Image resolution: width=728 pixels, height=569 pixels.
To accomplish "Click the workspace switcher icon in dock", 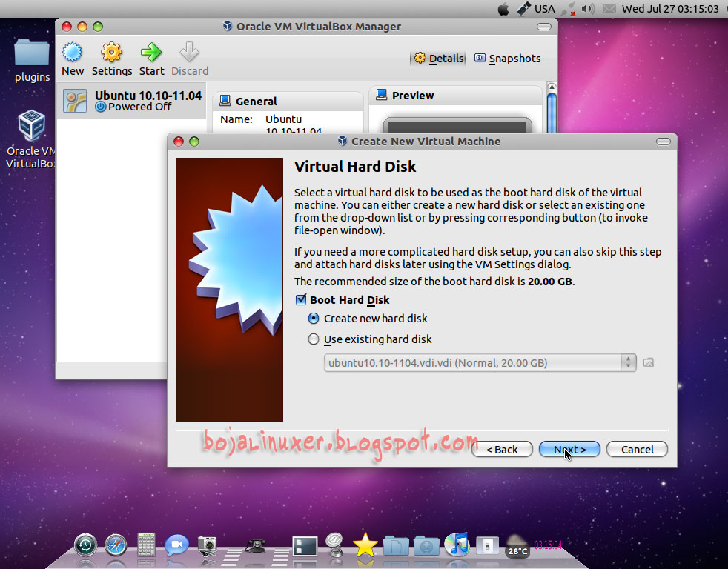I will coord(305,546).
